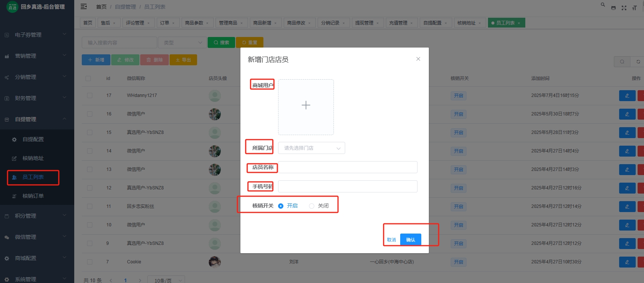The width and height of the screenshot is (644, 283).
Task: Click the table refresh icon above the list
Action: coord(638,62)
